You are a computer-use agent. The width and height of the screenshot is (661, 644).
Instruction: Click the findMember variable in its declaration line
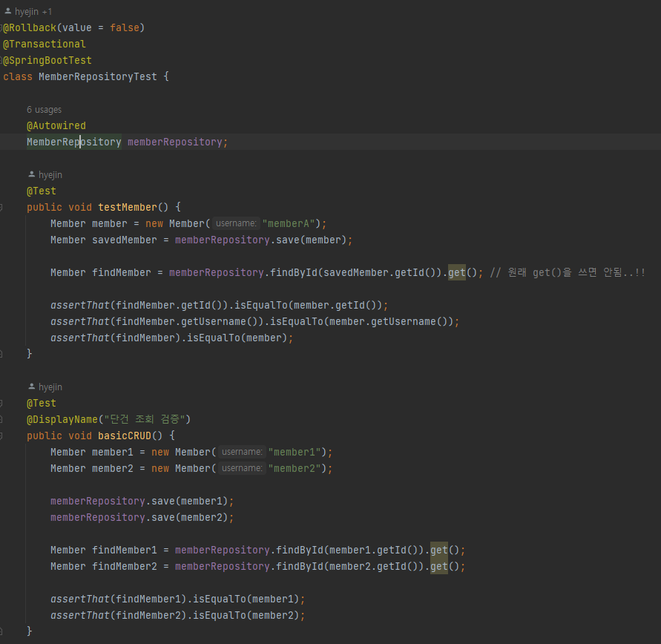(x=122, y=273)
